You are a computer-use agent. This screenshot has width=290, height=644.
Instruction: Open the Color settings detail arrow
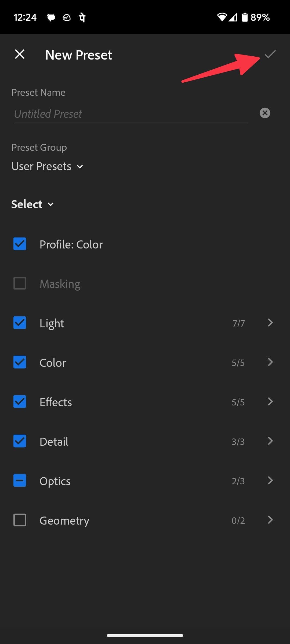[270, 362]
